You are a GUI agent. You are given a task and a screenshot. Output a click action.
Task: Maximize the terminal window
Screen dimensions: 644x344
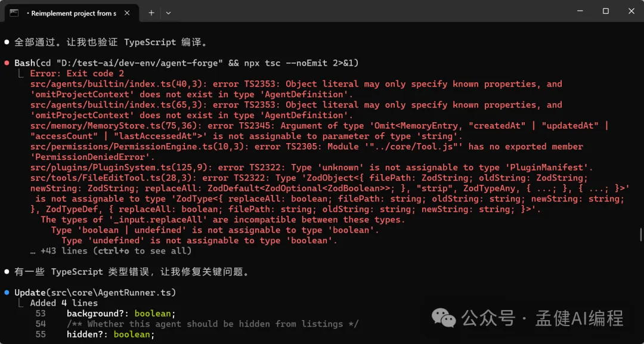pyautogui.click(x=605, y=11)
